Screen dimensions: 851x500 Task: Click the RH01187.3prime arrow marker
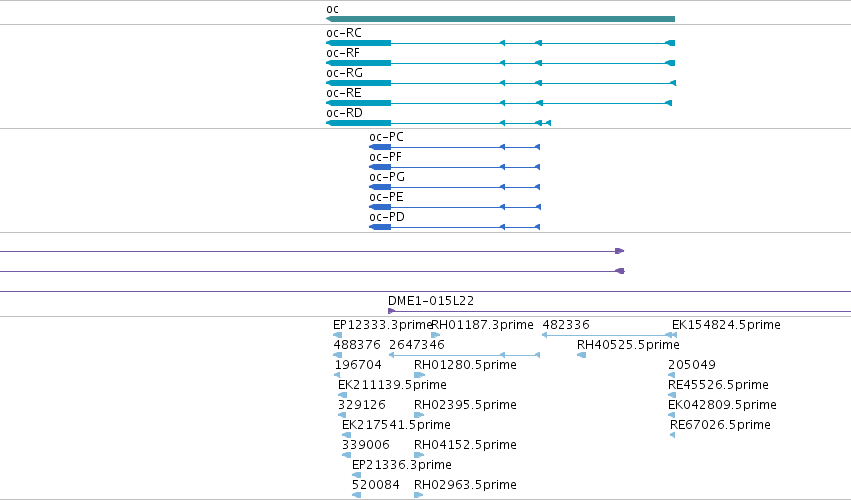point(435,335)
